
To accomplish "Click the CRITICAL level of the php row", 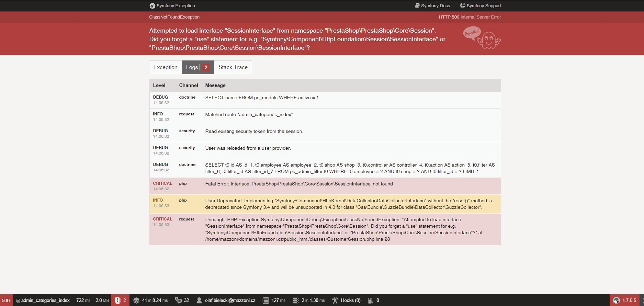I will [x=162, y=183].
